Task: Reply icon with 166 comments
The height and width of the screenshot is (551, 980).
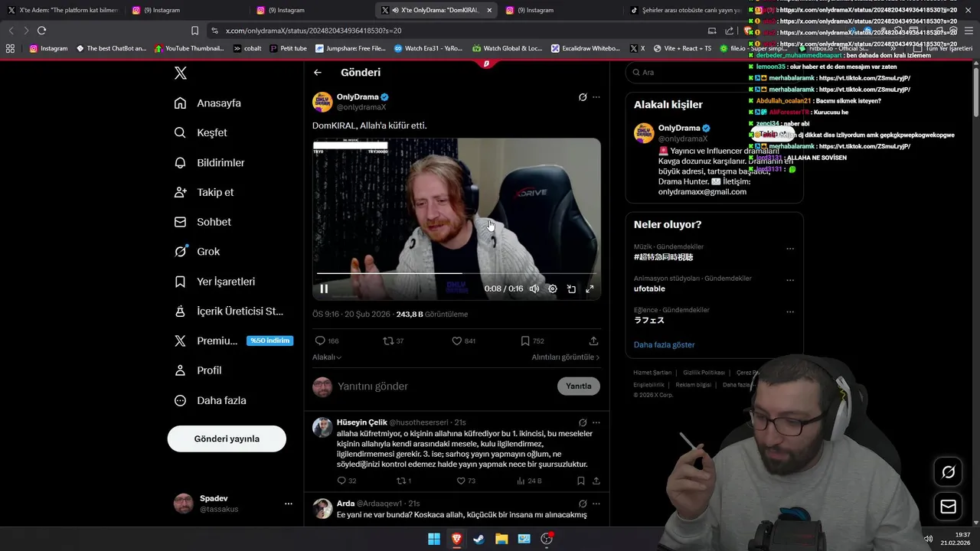Action: [x=327, y=341]
